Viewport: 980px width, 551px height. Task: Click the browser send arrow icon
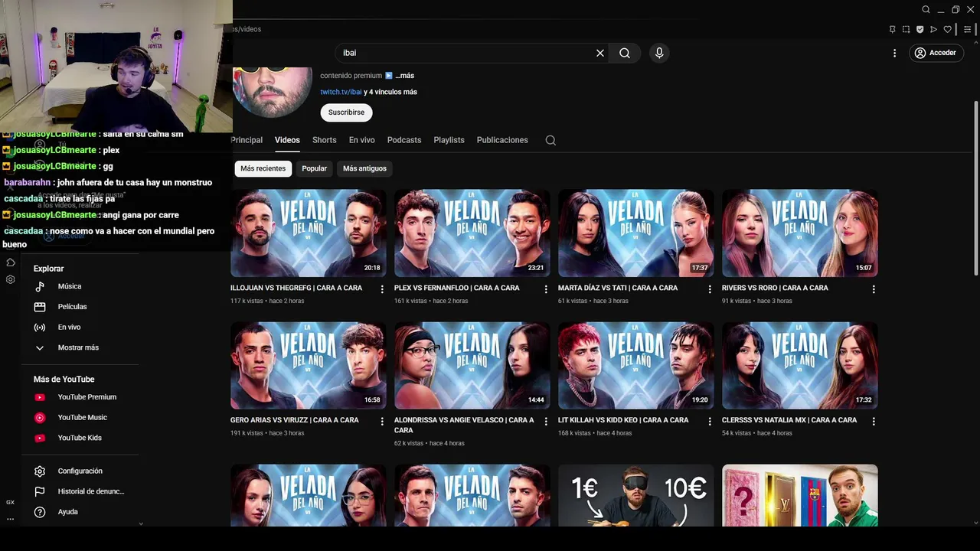[x=933, y=29]
